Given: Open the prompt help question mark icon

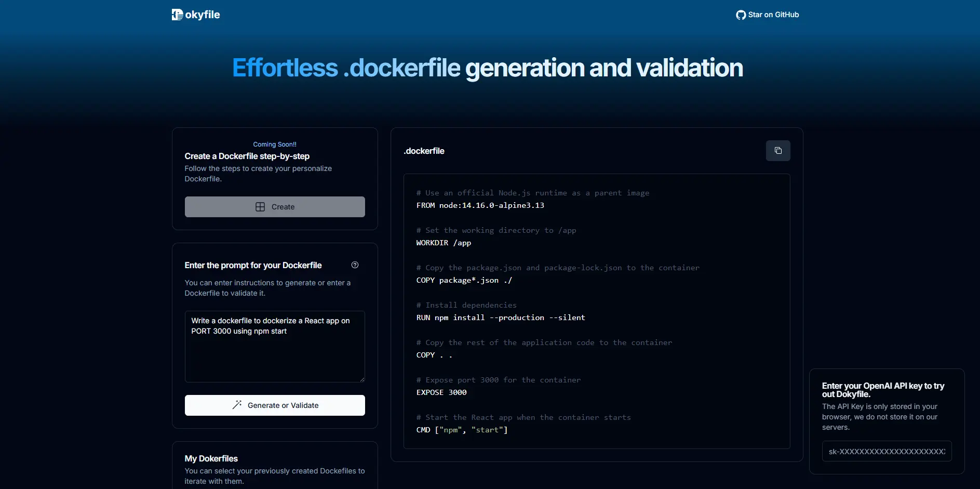Looking at the screenshot, I should pyautogui.click(x=355, y=265).
